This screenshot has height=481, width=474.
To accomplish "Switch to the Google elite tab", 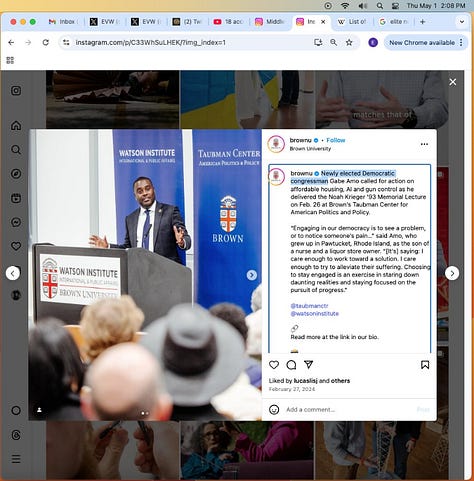I will 394,22.
